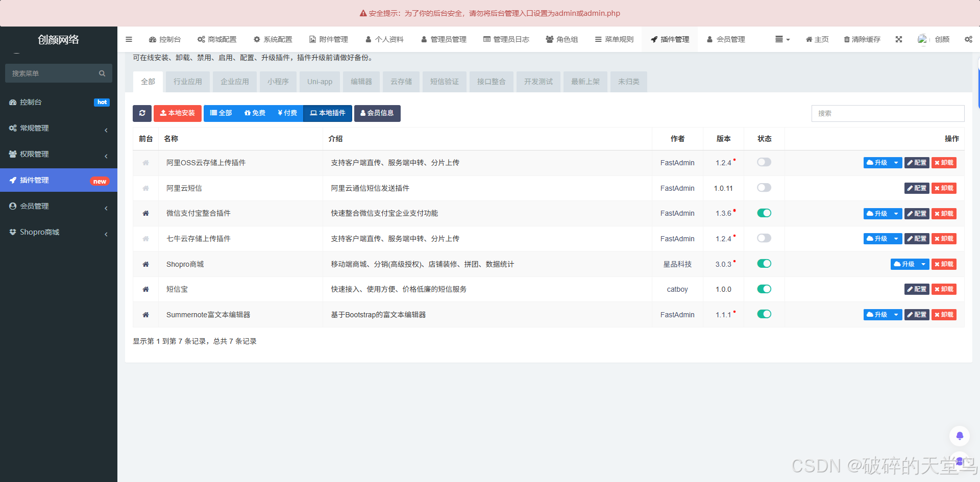The height and width of the screenshot is (482, 980).
Task: Select 角色组 in the top menu
Action: pyautogui.click(x=562, y=39)
